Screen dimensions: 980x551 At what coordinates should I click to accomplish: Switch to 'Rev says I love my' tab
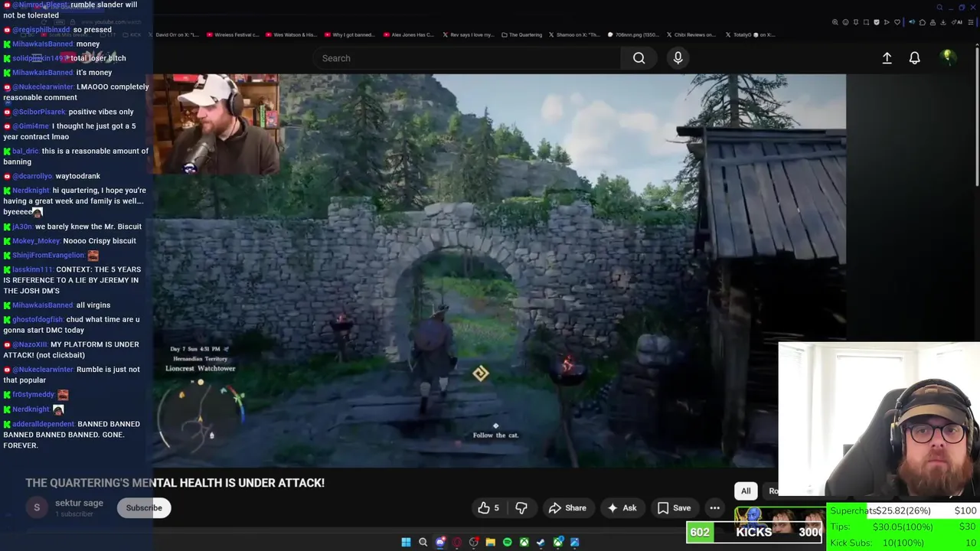468,34
